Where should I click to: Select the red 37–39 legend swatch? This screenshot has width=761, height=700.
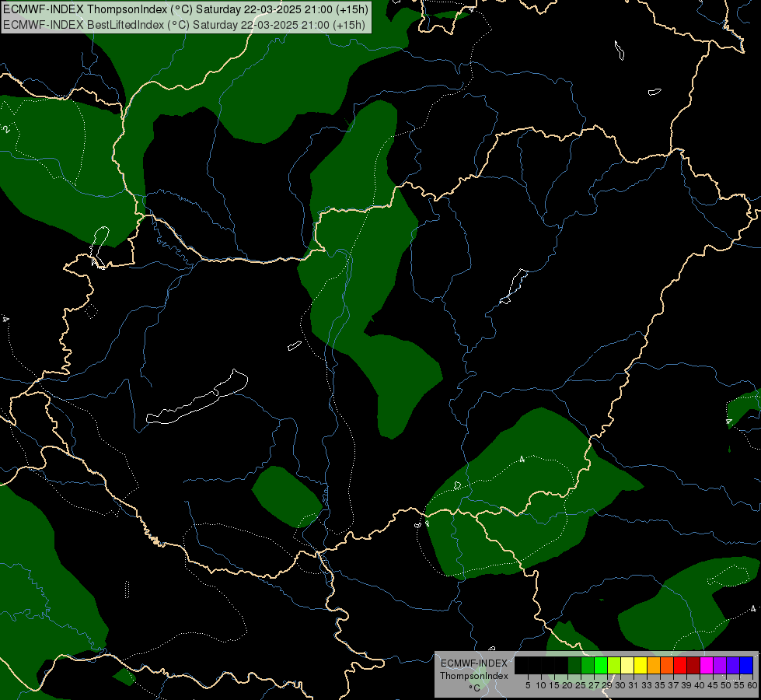[x=680, y=665]
